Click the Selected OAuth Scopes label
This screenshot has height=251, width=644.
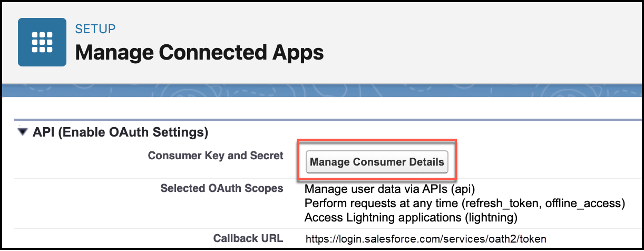tap(221, 188)
